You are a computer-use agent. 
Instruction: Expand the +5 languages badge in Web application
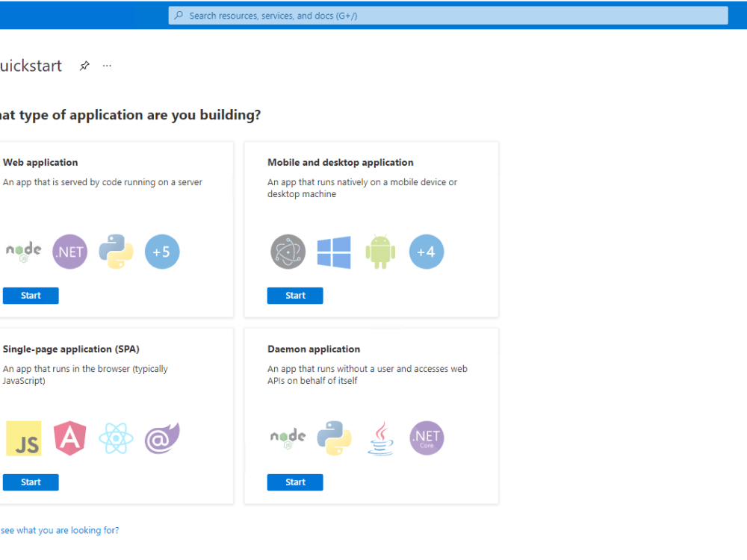coord(162,252)
